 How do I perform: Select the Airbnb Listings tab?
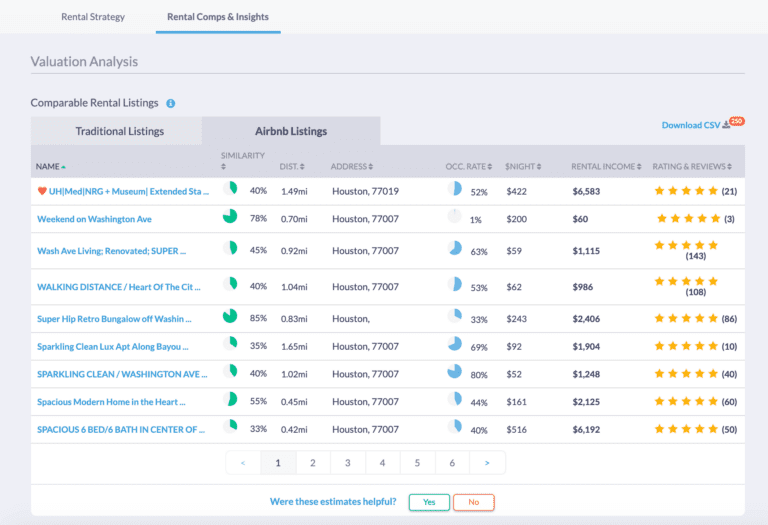[x=289, y=131]
